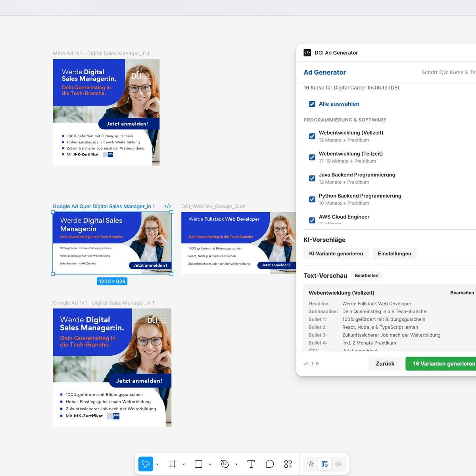Click the DCI Ad Generator window title
Image resolution: width=476 pixels, height=476 pixels.
pyautogui.click(x=336, y=53)
